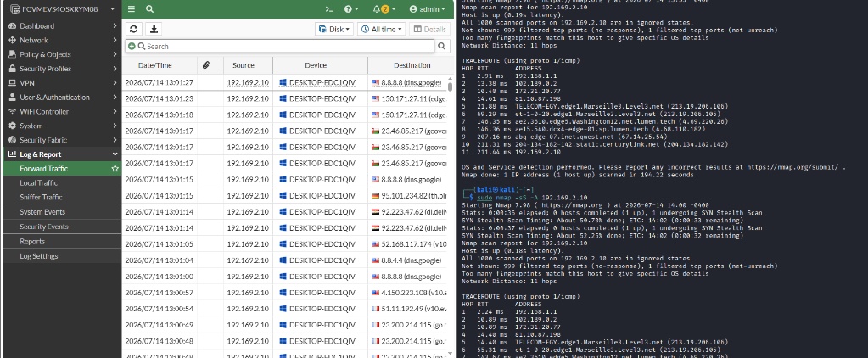
Task: Open the global search magnifier in the header
Action: [149, 8]
